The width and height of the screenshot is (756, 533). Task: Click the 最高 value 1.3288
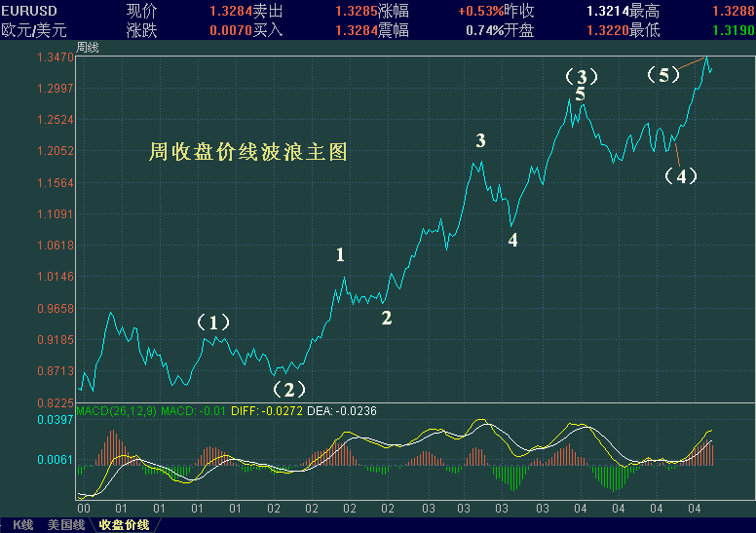click(734, 11)
